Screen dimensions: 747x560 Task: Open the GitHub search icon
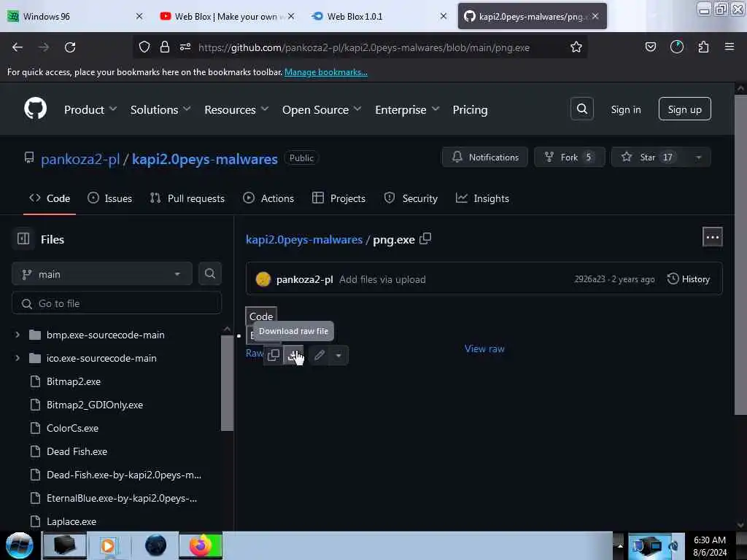(581, 109)
